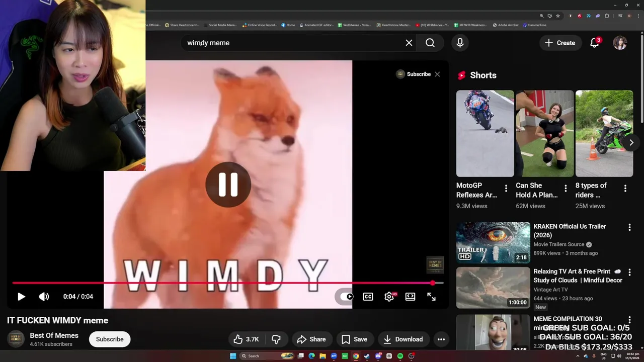Open File Explorer from the taskbar

[x=323, y=356]
